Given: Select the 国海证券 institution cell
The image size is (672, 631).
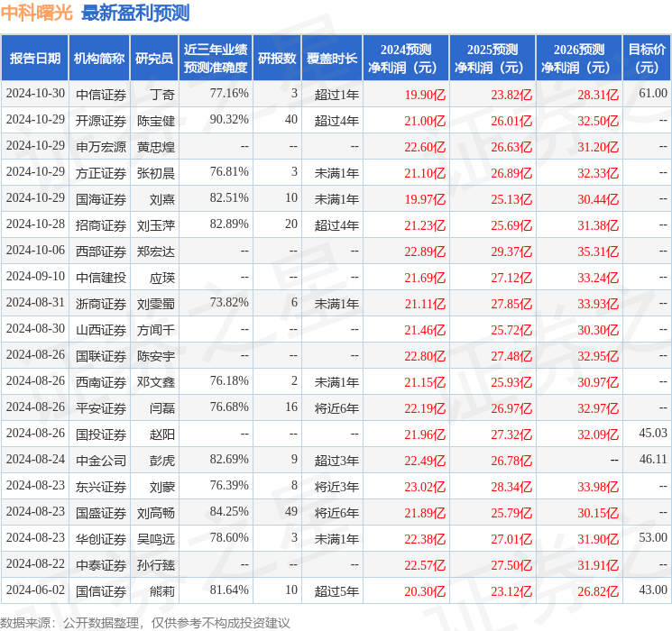Looking at the screenshot, I should [101, 199].
